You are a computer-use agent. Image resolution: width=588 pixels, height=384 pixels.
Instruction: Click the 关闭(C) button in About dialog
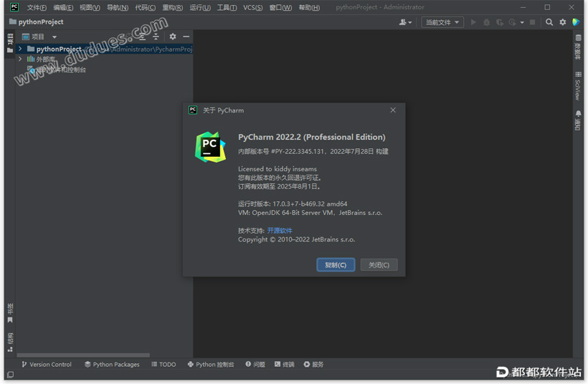coord(379,265)
